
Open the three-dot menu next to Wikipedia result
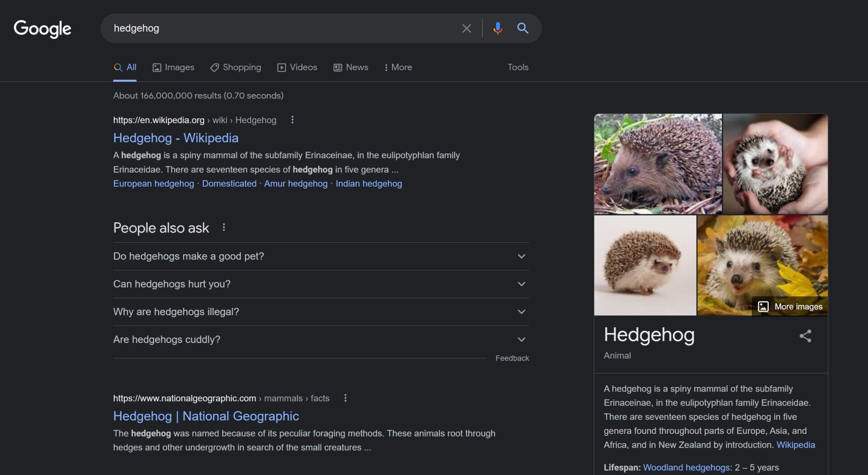coord(292,120)
